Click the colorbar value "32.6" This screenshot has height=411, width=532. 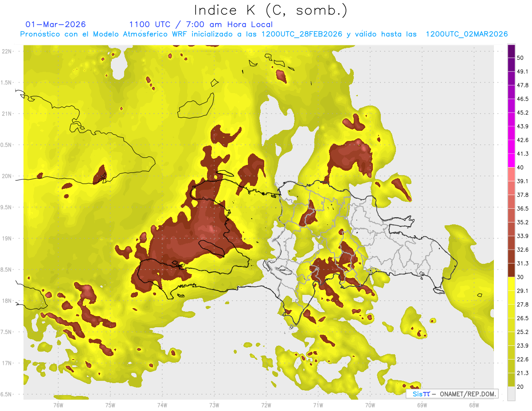[x=523, y=250]
